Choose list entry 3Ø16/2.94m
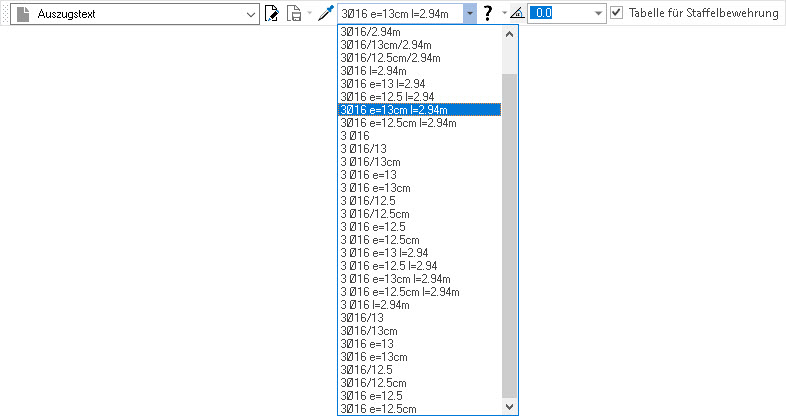 (420, 32)
